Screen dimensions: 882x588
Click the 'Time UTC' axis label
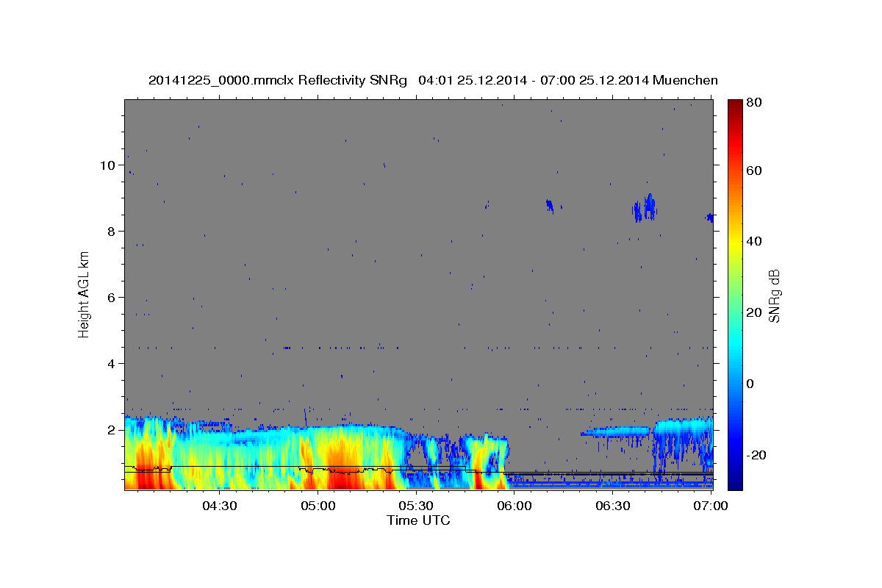[418, 520]
